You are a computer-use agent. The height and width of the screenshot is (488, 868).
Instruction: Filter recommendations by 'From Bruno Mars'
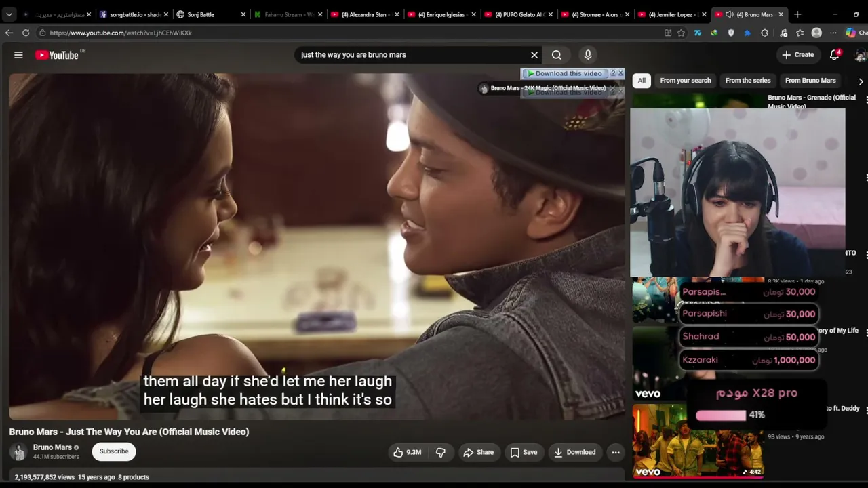[810, 81]
